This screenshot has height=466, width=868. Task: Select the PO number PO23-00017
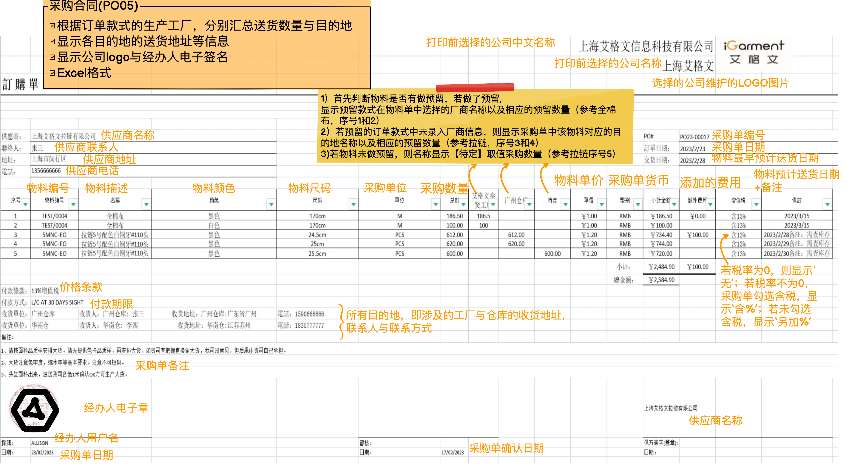coord(695,137)
